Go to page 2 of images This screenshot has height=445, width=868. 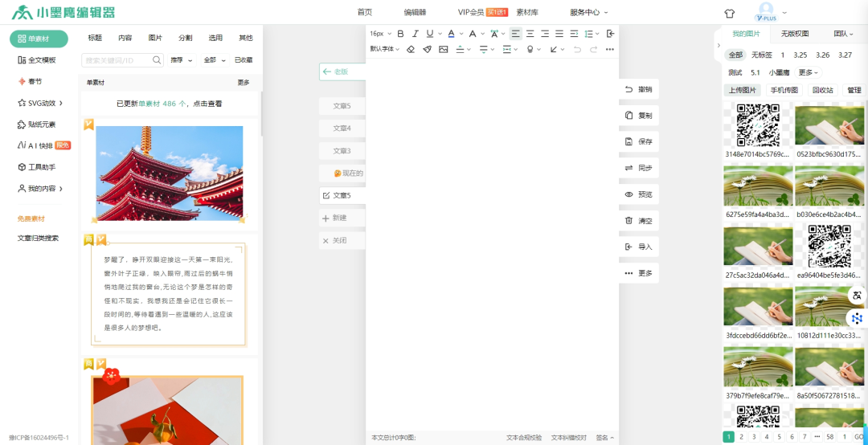click(x=741, y=437)
